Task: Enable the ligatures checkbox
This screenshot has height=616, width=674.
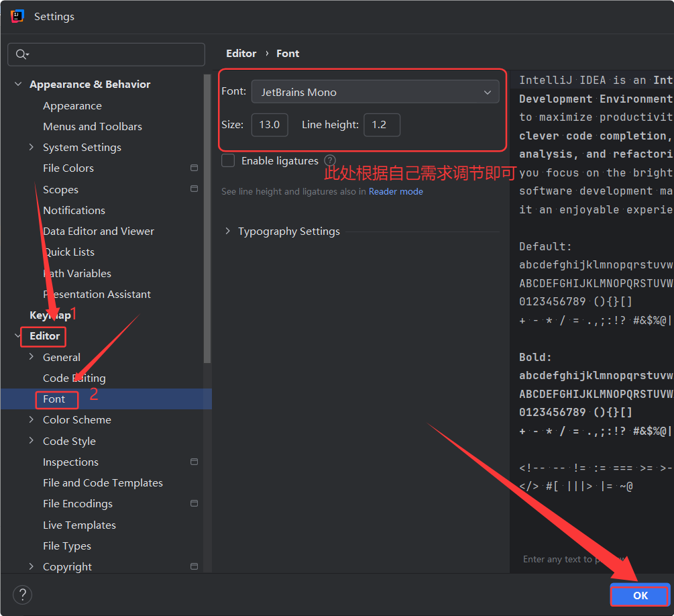Action: pos(228,160)
